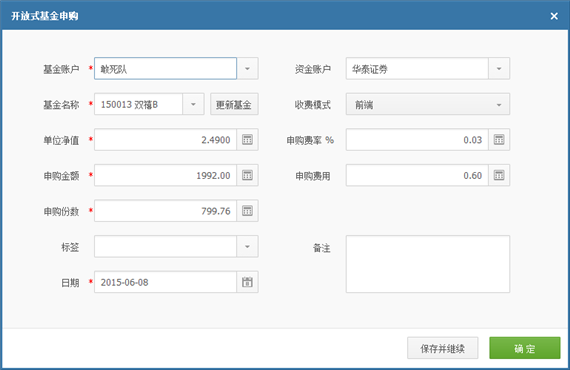Expand the 基金名称 dropdown arrow
Image resolution: width=570 pixels, height=370 pixels.
click(x=193, y=104)
